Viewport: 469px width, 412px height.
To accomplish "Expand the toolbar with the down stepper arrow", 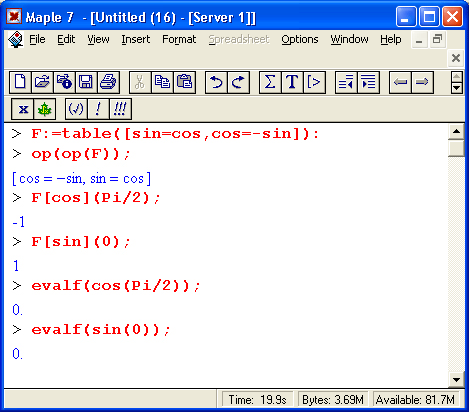I will [456, 88].
